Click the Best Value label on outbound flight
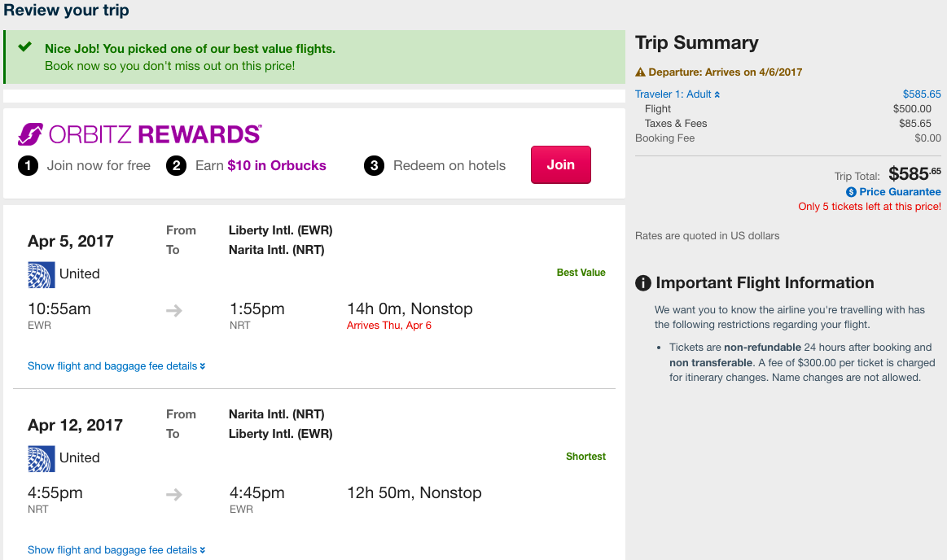Viewport: 947px width, 560px height. (x=581, y=272)
